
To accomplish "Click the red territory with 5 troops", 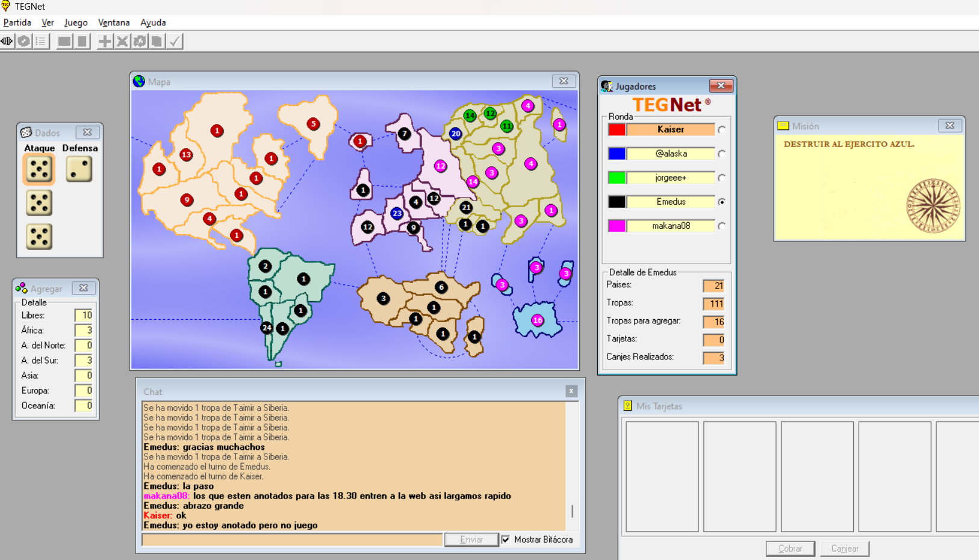I will pos(313,124).
